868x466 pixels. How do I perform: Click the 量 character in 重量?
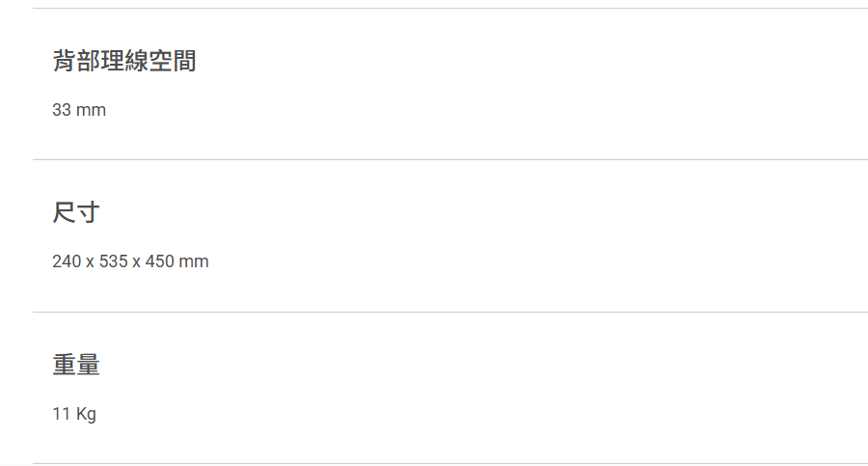tap(88, 365)
